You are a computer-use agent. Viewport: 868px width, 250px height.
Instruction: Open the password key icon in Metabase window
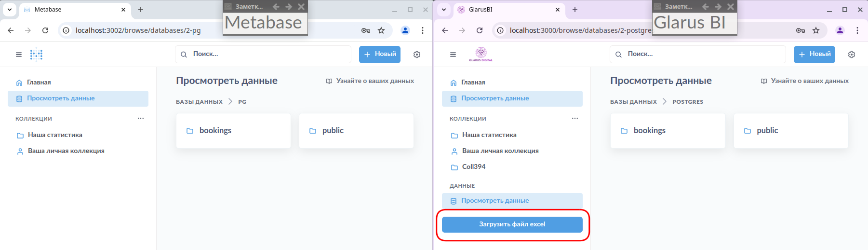click(x=366, y=30)
